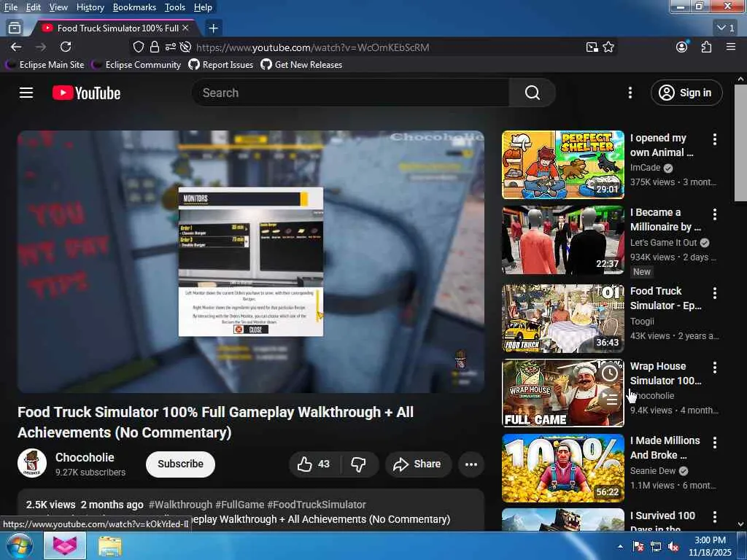Open the History menu
Screen dimensions: 747x560
click(90, 7)
